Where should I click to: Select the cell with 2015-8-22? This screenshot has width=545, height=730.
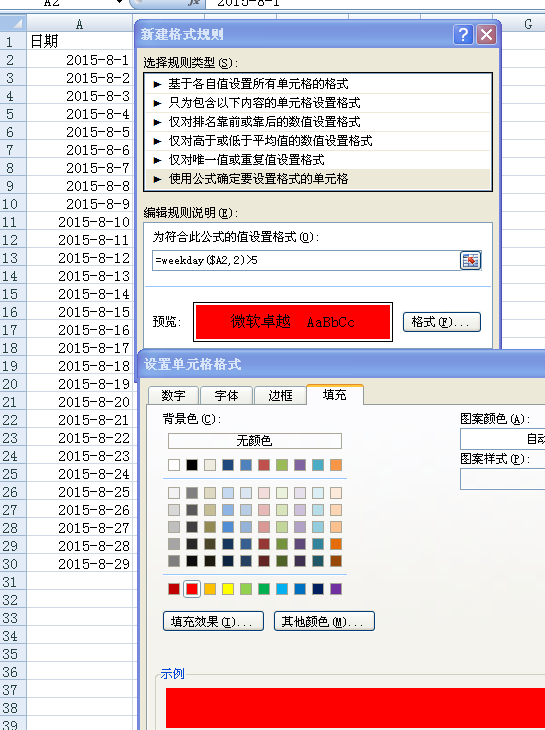[80, 438]
